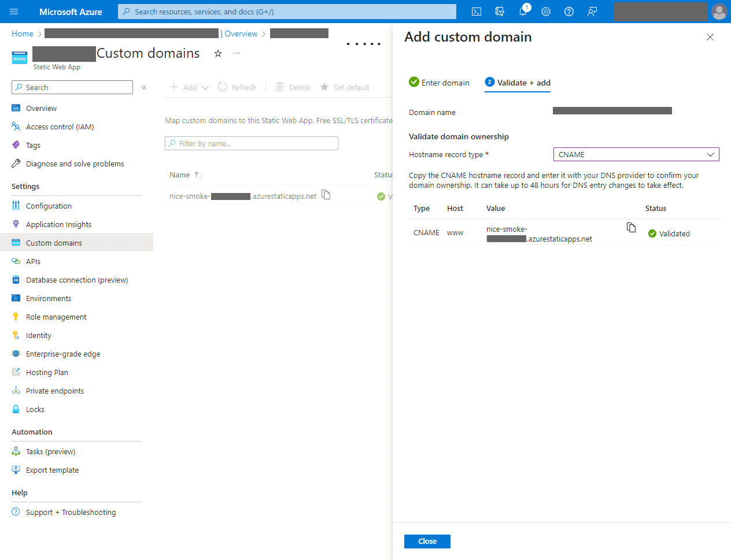Switch to the Enter domain step
This screenshot has height=560, width=731.
coord(439,83)
